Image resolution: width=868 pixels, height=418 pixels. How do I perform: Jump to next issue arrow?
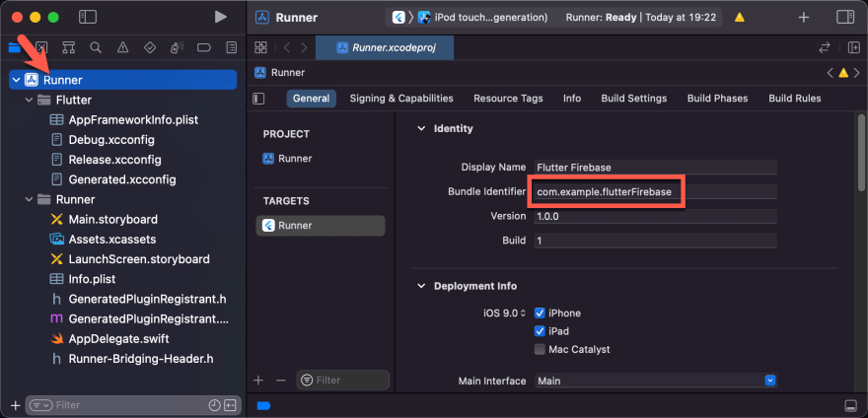856,73
